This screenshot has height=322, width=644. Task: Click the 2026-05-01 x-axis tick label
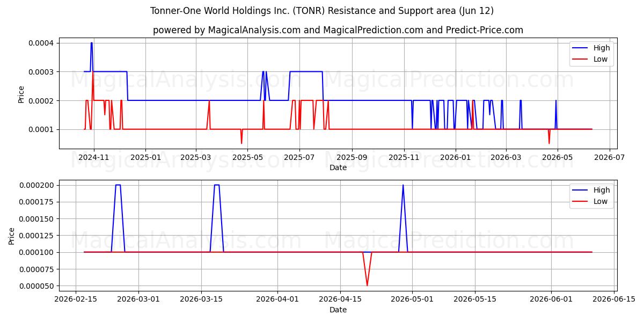coord(412,299)
